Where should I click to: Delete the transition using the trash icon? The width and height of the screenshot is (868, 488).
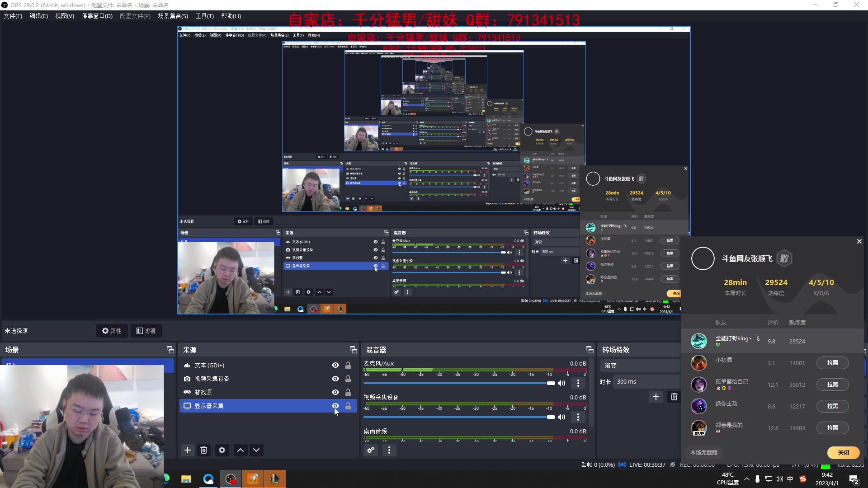tap(674, 397)
